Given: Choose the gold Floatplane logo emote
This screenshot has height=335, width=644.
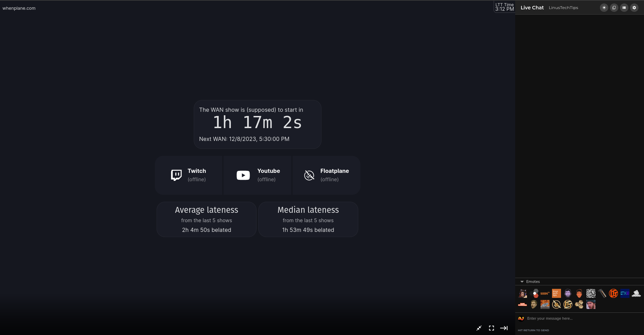Looking at the screenshot, I should click(x=557, y=305).
